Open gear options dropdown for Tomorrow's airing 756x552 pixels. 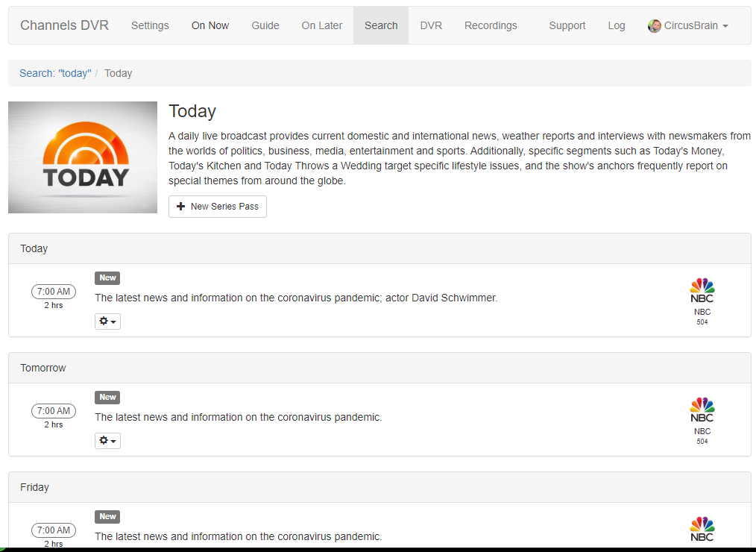tap(107, 441)
